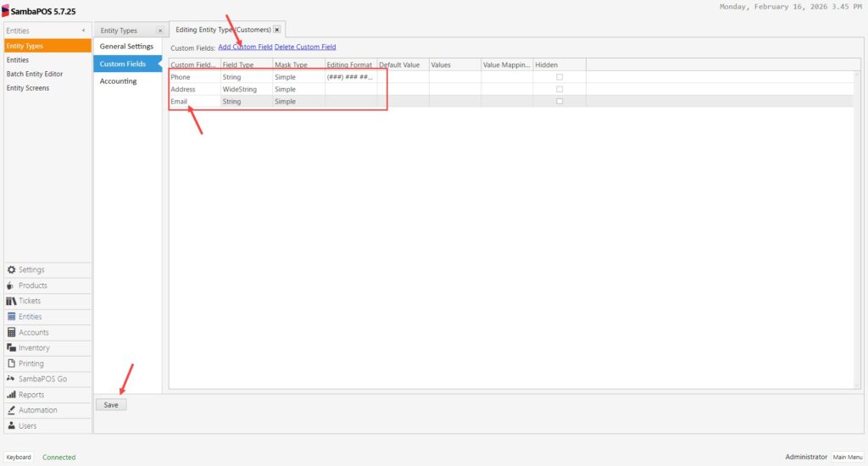Click the Printing icon in sidebar
This screenshot has height=466, width=868.
(x=12, y=363)
